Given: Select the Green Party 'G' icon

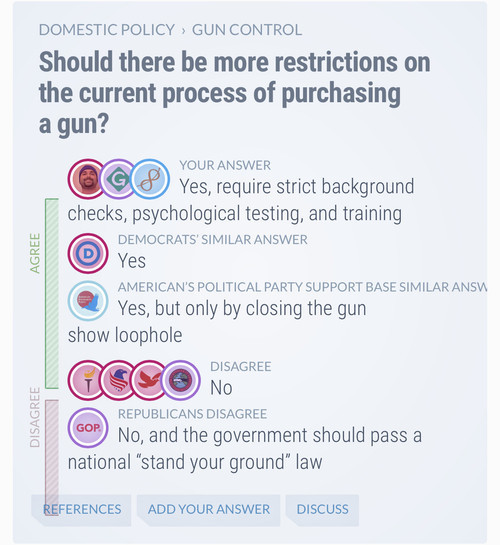Looking at the screenshot, I should click(119, 179).
